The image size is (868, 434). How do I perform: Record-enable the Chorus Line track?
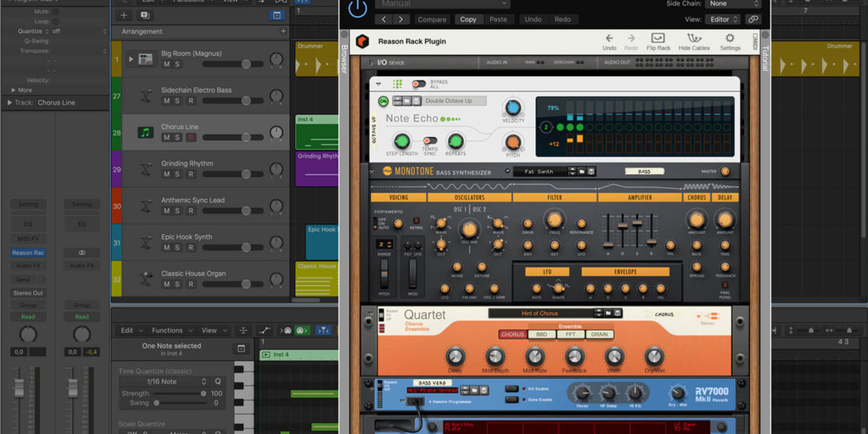190,137
